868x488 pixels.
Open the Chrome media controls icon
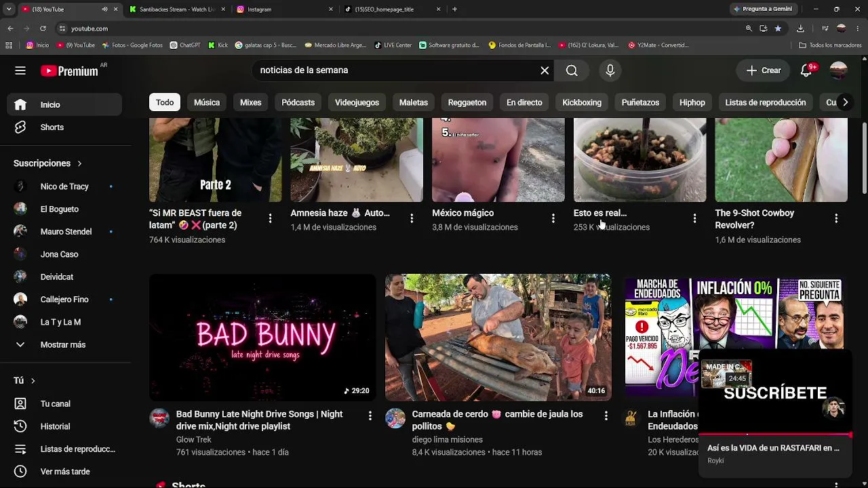coord(825,28)
